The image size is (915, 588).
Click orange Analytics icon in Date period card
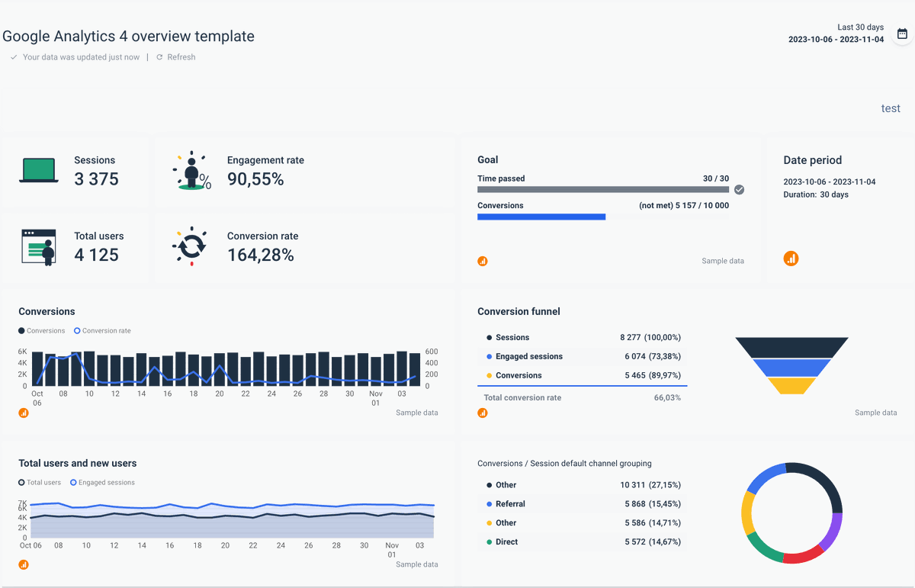pos(791,259)
